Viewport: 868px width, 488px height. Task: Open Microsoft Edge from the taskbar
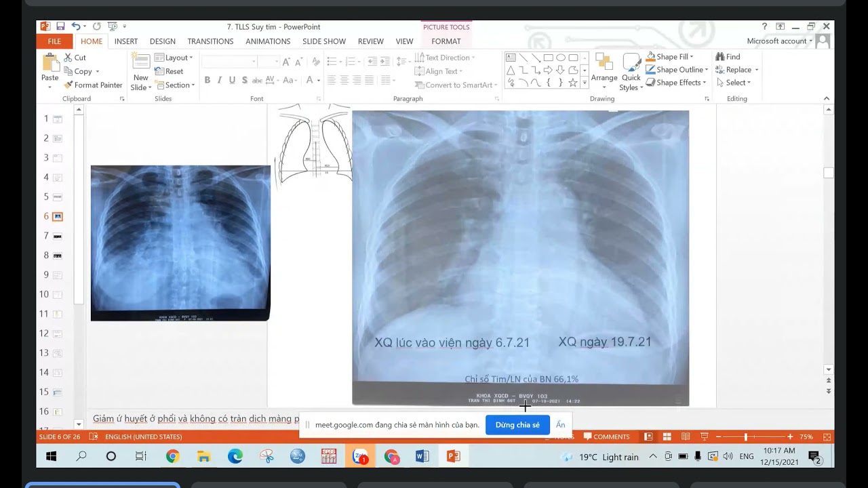(x=235, y=456)
